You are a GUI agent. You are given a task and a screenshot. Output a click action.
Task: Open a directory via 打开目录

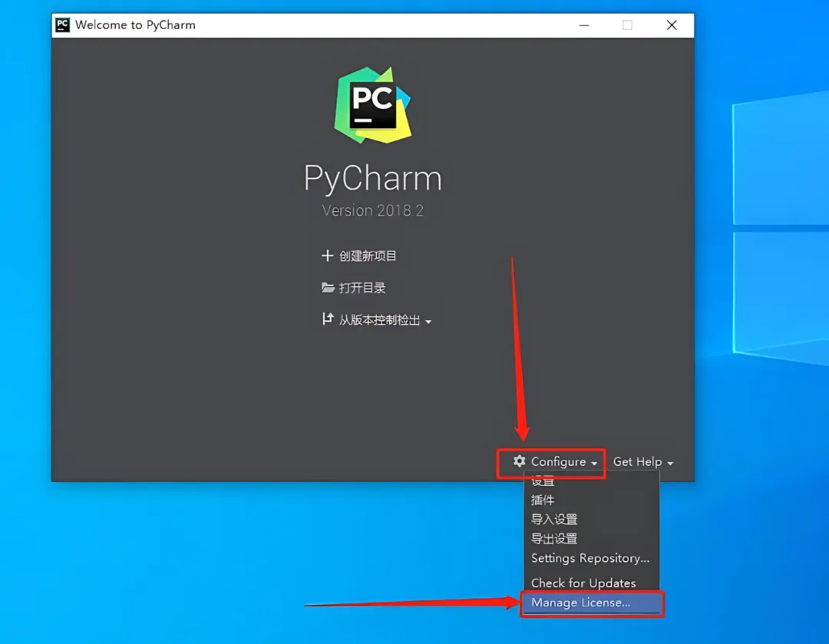(362, 288)
